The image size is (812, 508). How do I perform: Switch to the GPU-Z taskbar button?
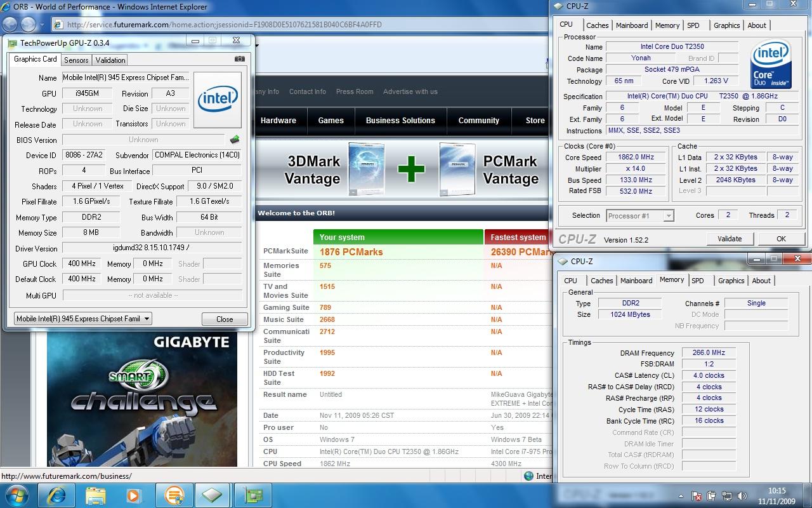pos(253,495)
